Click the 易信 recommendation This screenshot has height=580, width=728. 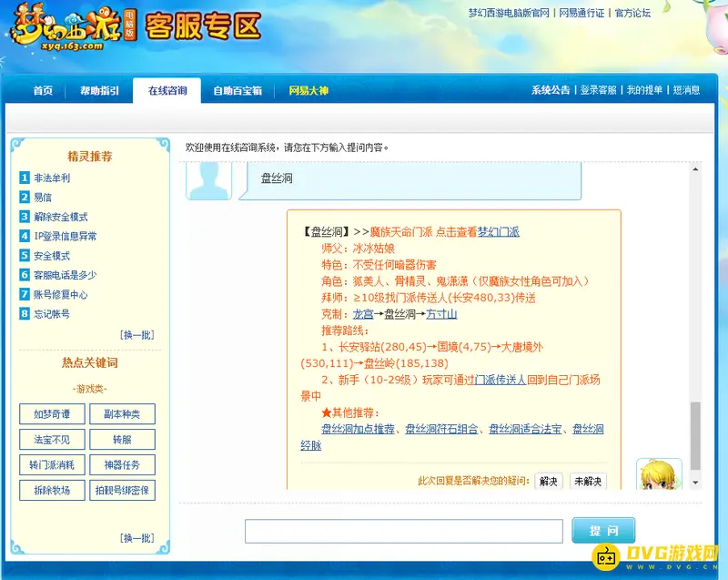[43, 198]
